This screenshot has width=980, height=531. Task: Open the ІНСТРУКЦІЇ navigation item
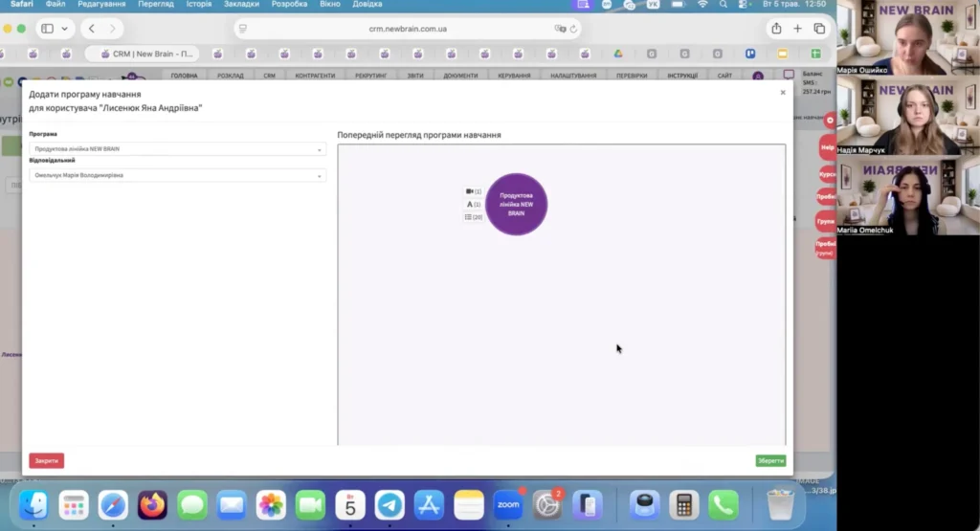[x=681, y=76]
